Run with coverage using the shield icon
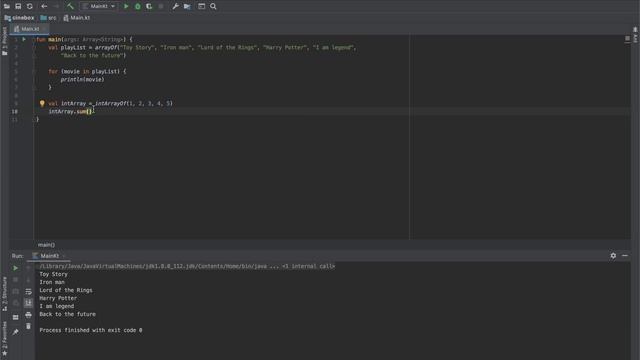The height and width of the screenshot is (360, 640). 149,6
